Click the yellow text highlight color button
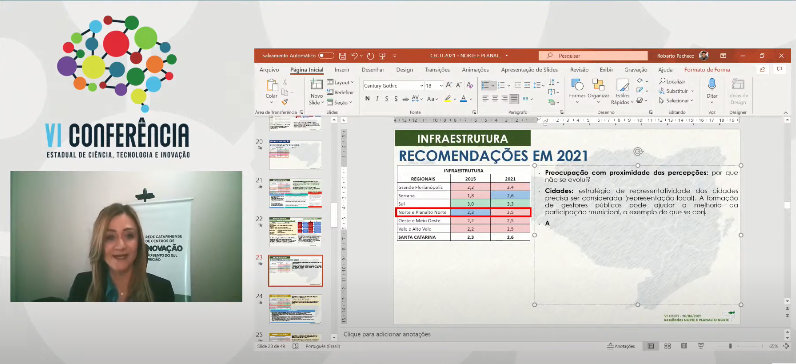Image resolution: width=796 pixels, height=364 pixels. (447, 98)
